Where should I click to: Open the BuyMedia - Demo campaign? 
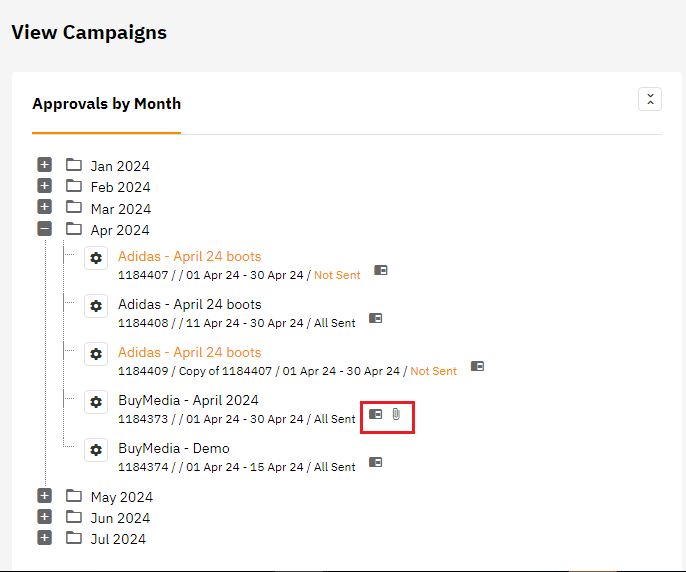pos(173,448)
